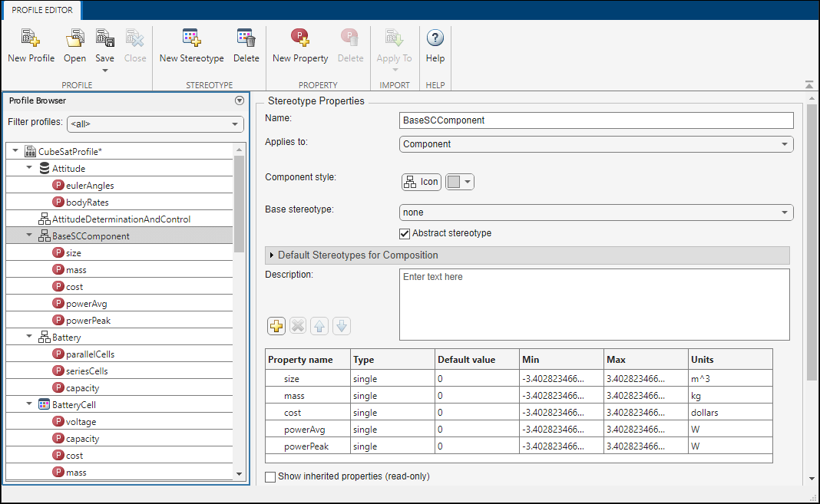
Task: Click the move property down arrow icon
Action: 341,325
